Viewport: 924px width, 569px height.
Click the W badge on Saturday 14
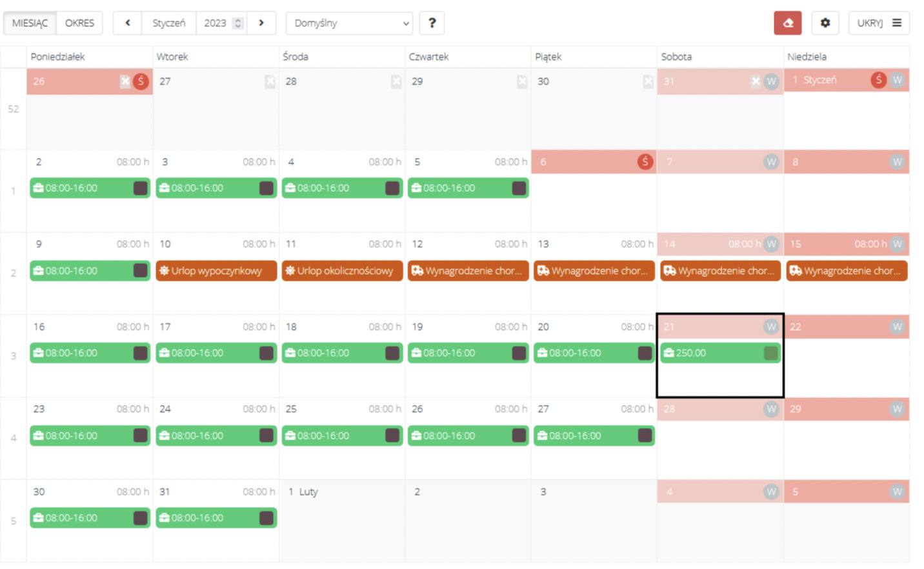(770, 245)
